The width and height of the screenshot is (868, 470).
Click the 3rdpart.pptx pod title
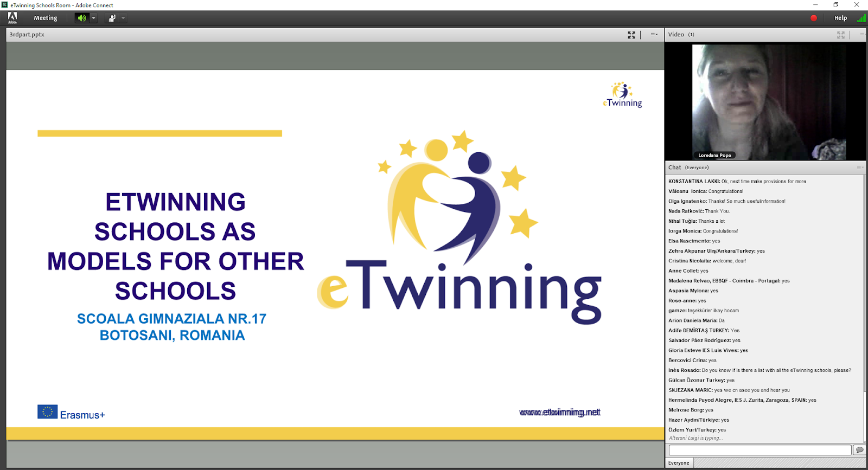pyautogui.click(x=27, y=35)
